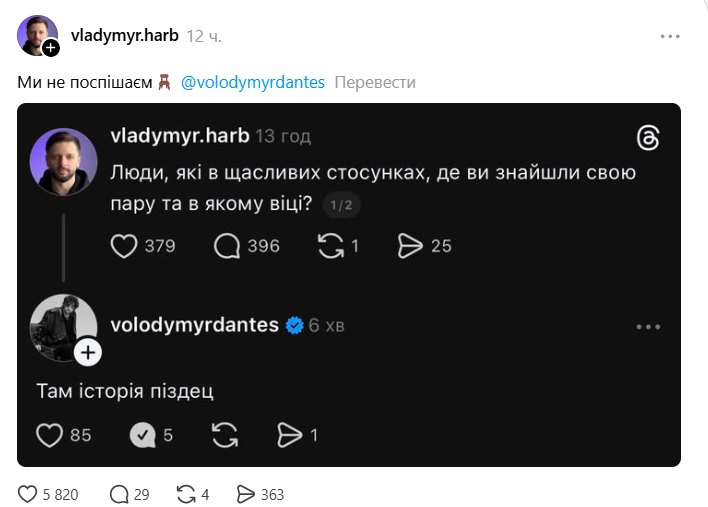
Task: Share the main post via send icon
Action: click(246, 494)
